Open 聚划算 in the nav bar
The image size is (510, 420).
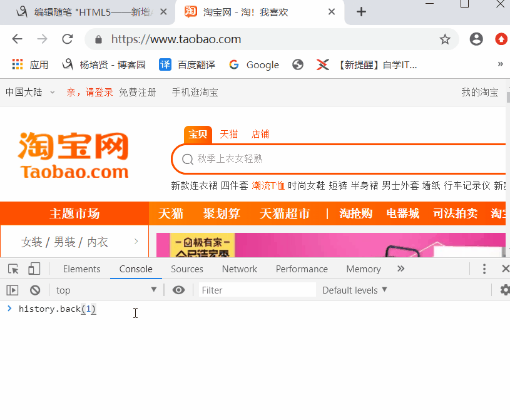(222, 213)
